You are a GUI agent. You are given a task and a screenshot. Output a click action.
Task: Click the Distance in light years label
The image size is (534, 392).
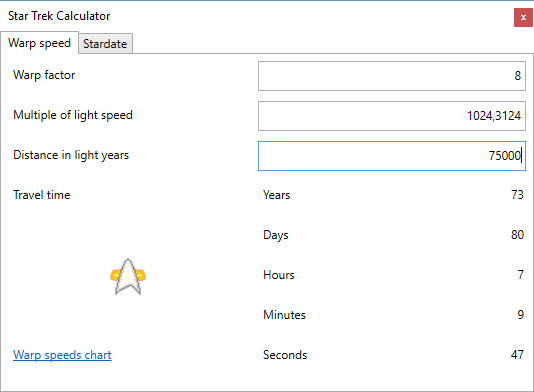tap(71, 155)
